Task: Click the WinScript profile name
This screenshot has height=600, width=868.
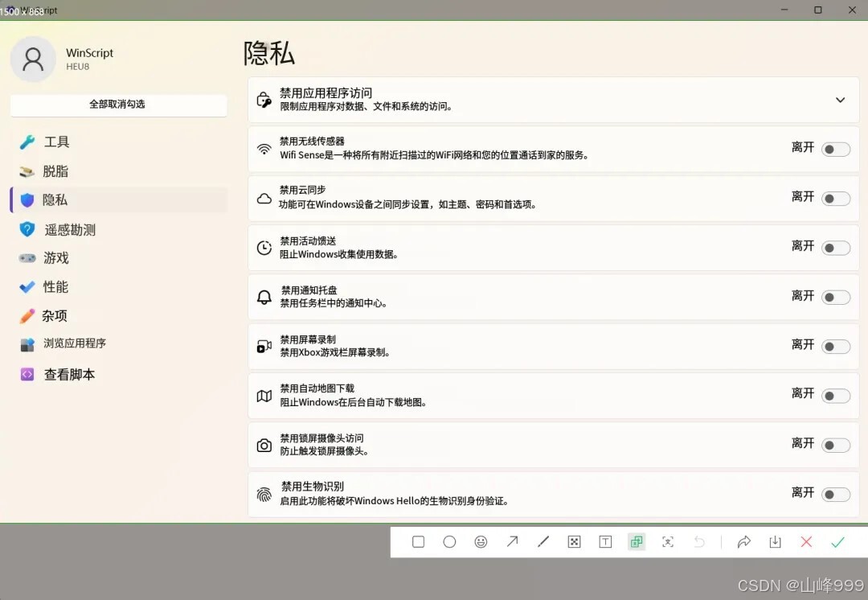Action: (90, 52)
